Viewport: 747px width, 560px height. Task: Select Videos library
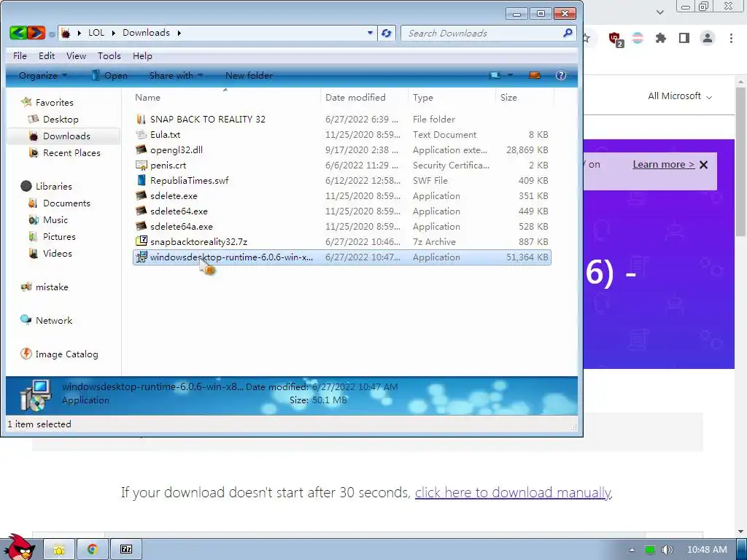click(x=57, y=253)
